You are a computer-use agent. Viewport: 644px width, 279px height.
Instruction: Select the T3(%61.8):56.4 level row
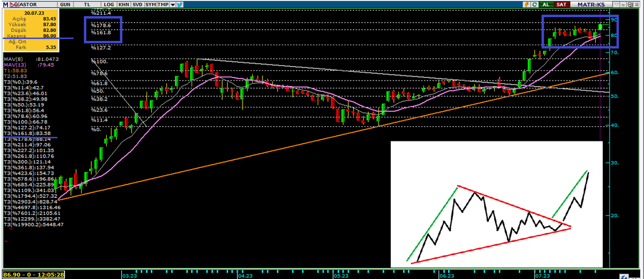coord(25,110)
